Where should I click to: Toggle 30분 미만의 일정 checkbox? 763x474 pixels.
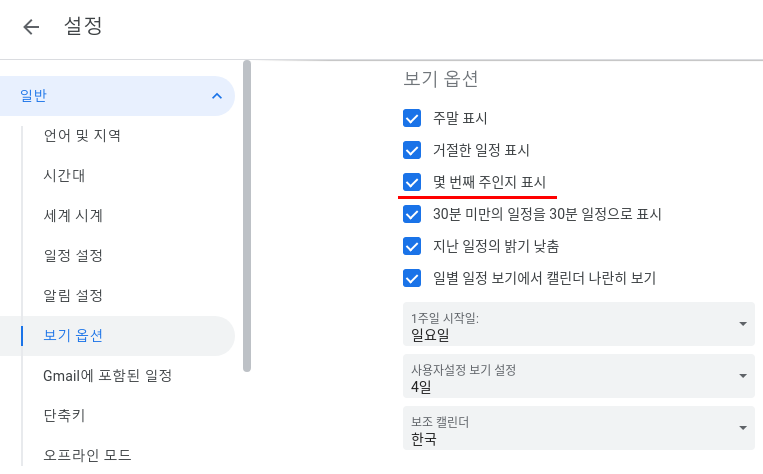click(412, 214)
